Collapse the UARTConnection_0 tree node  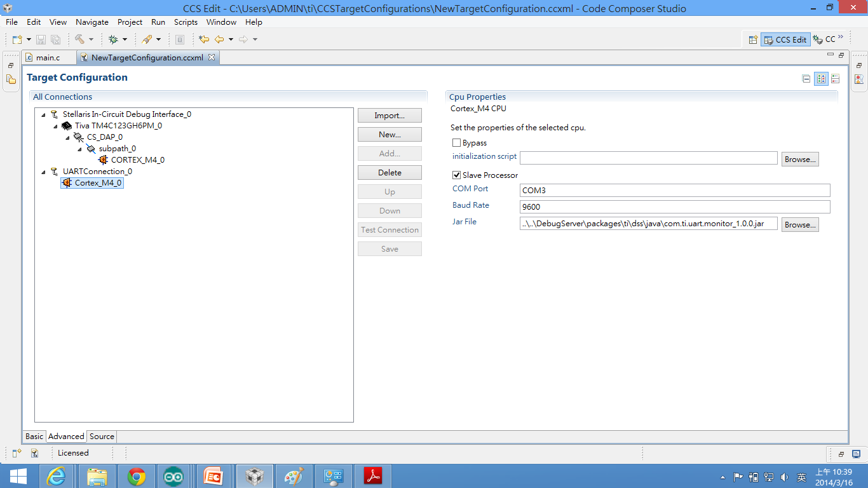[x=43, y=172]
